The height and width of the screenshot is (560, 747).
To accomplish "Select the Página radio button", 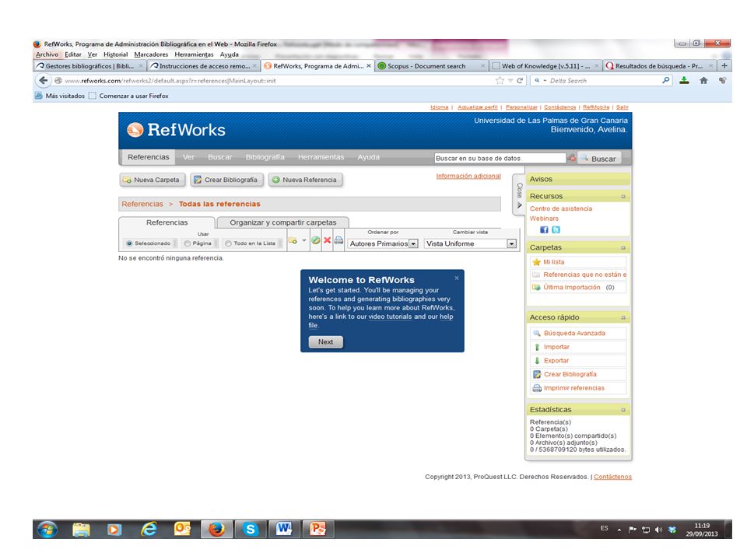I will [188, 243].
